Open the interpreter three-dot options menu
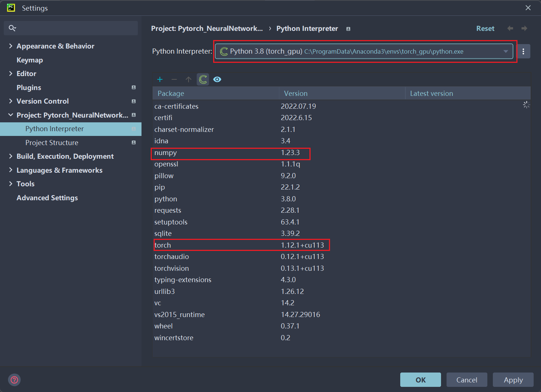The image size is (541, 392). 523,51
